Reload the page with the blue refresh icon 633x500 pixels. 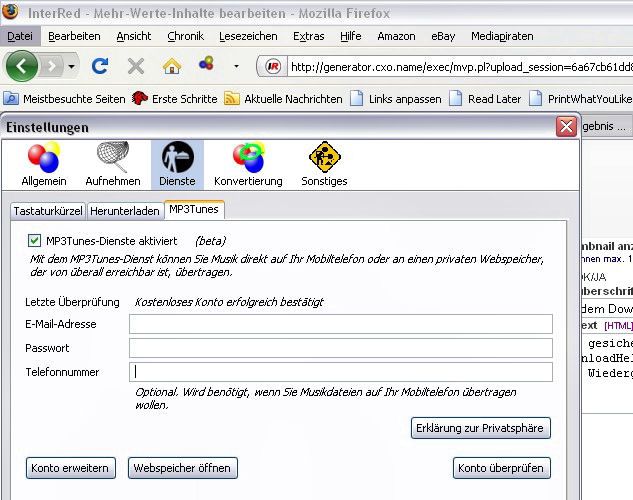click(x=100, y=66)
